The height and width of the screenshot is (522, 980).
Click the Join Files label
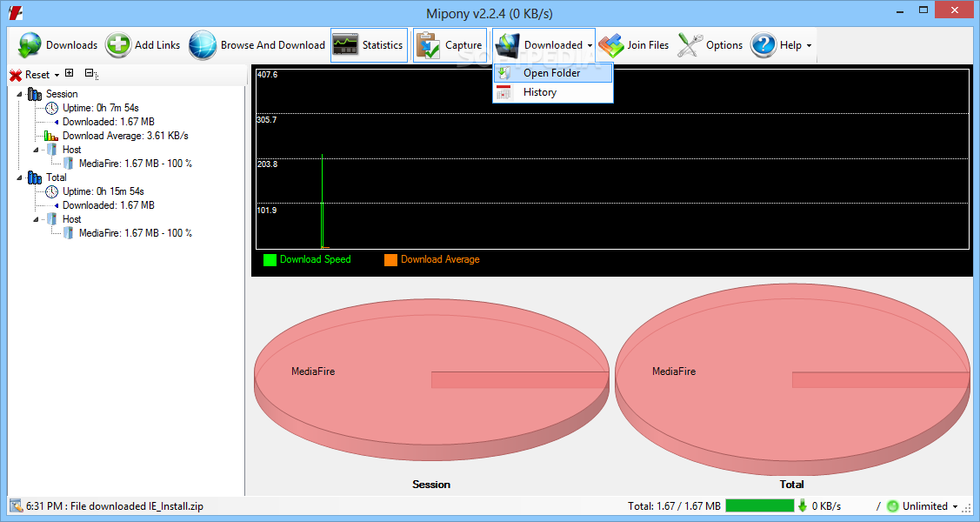(x=648, y=45)
